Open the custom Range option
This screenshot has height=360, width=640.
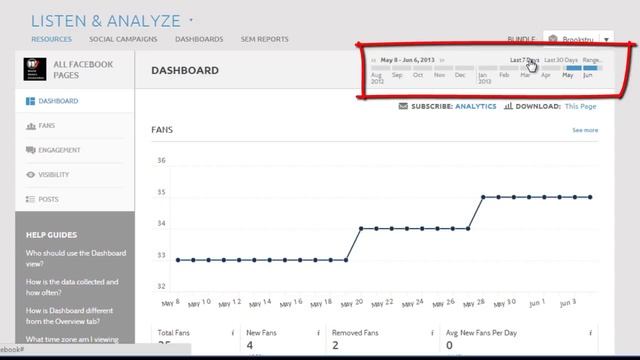[x=592, y=60]
